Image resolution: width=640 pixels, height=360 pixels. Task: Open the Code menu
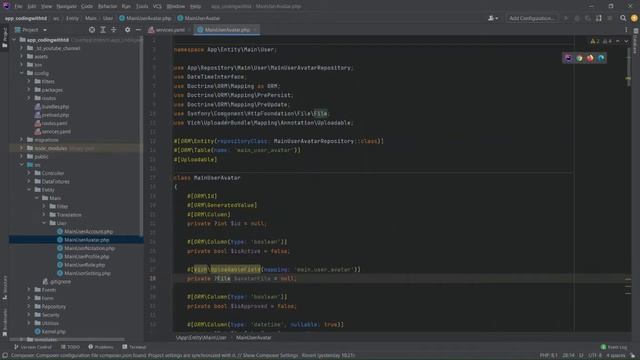pos(87,6)
